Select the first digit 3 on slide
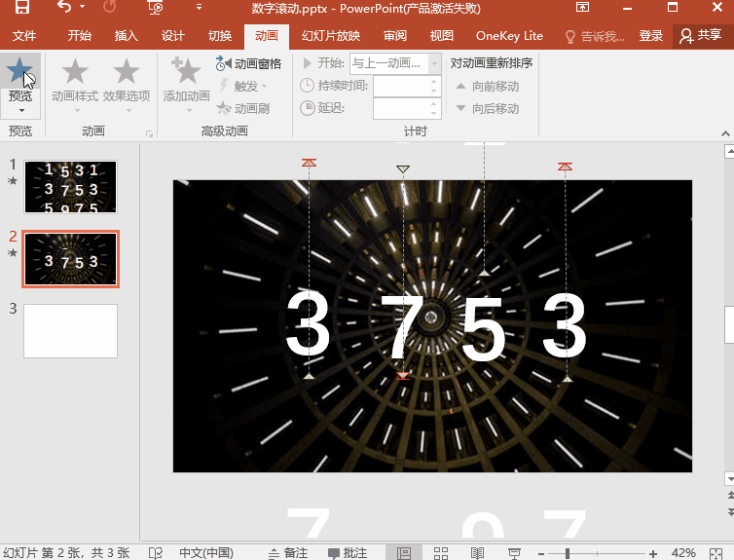The width and height of the screenshot is (734, 560). [x=308, y=323]
